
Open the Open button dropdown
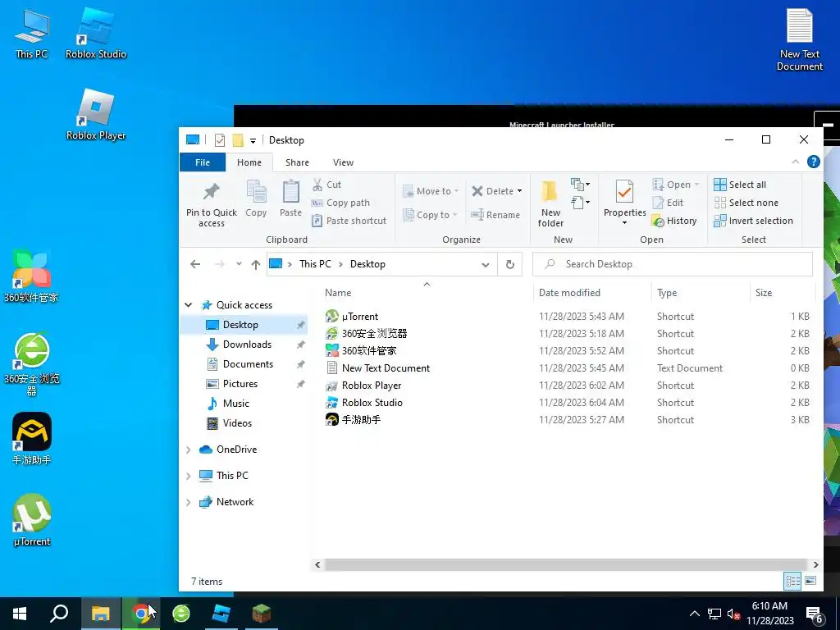pos(696,185)
